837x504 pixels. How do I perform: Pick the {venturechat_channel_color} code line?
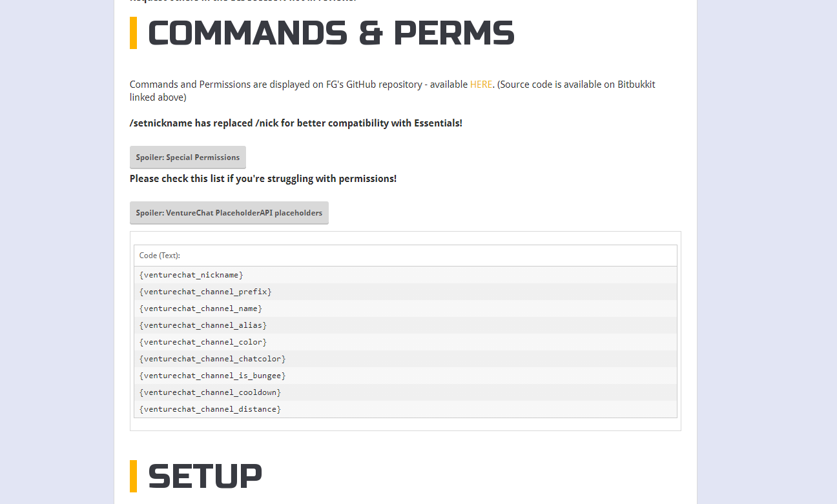tap(203, 342)
